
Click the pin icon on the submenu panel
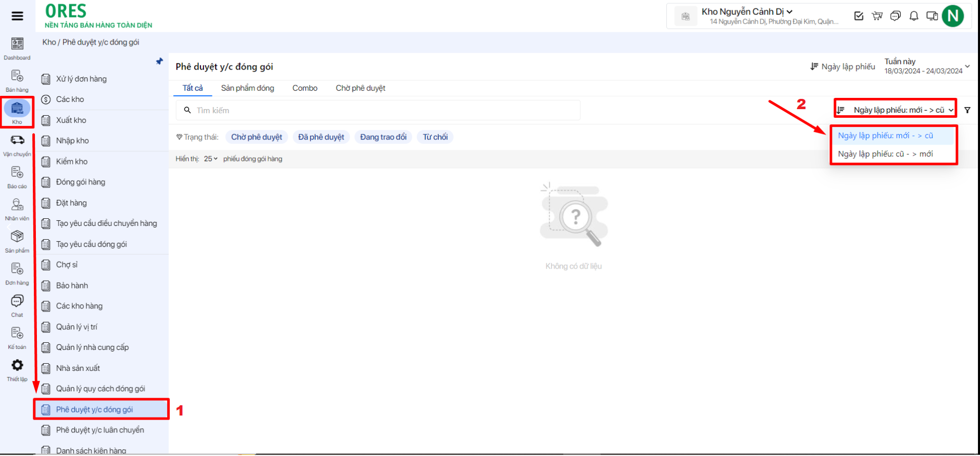pyautogui.click(x=159, y=61)
